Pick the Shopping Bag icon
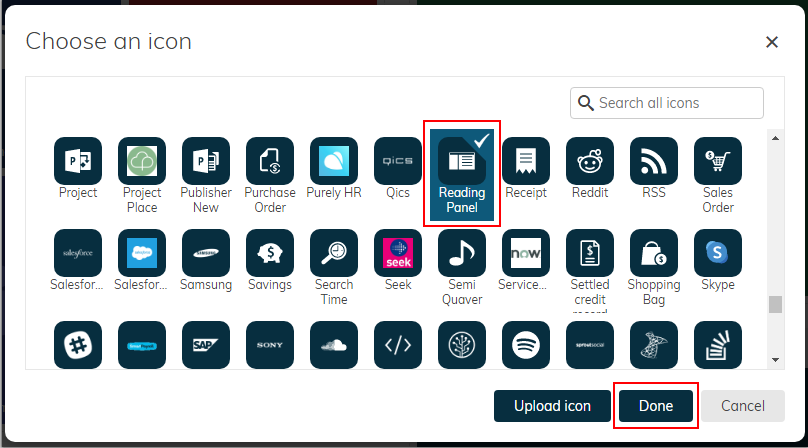This screenshot has width=808, height=448. pos(653,253)
